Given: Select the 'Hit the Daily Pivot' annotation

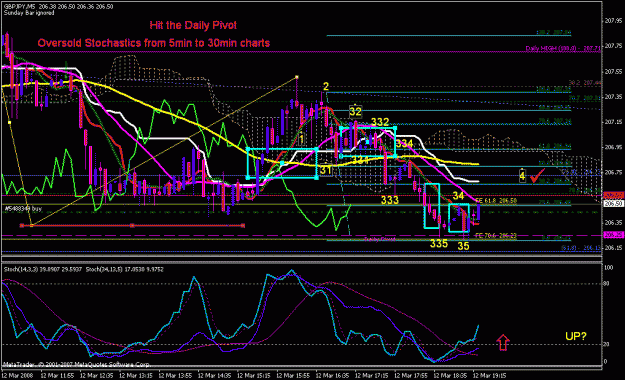Looking at the screenshot, I should (x=193, y=25).
